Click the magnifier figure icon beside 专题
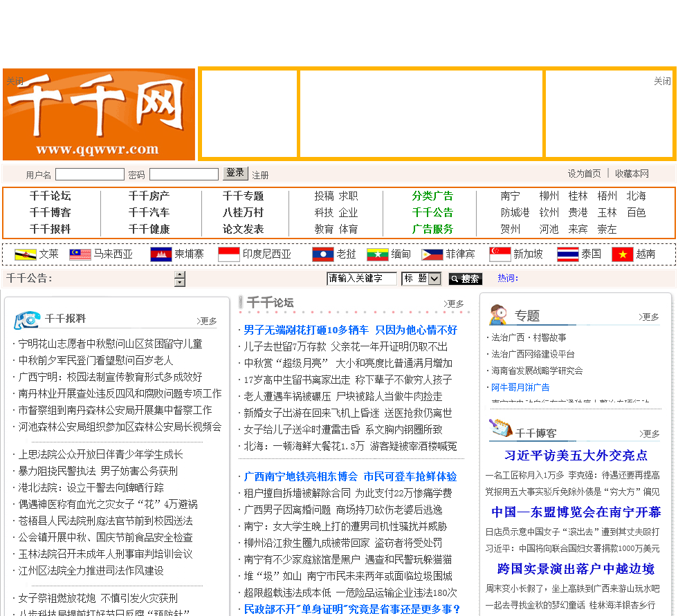Image resolution: width=678 pixels, height=616 pixels. 498,314
